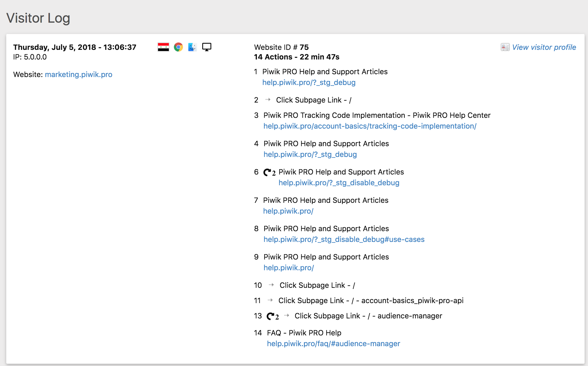Click the Syria country flag icon
The image size is (588, 366).
[163, 47]
